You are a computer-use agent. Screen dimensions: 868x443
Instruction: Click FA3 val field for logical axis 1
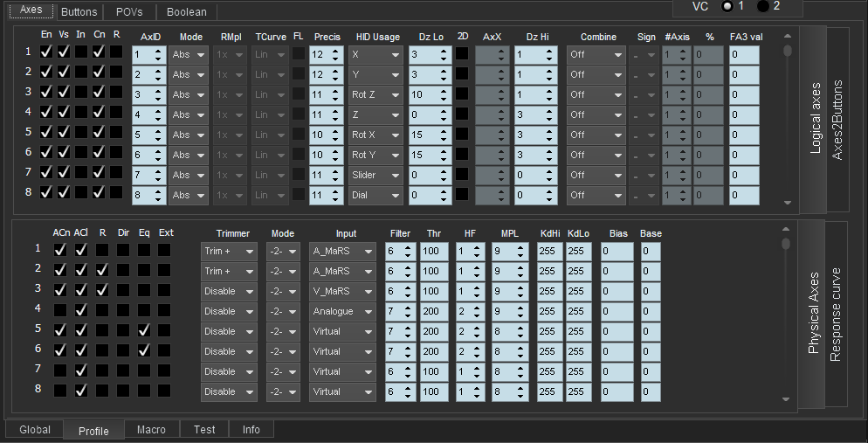point(744,55)
